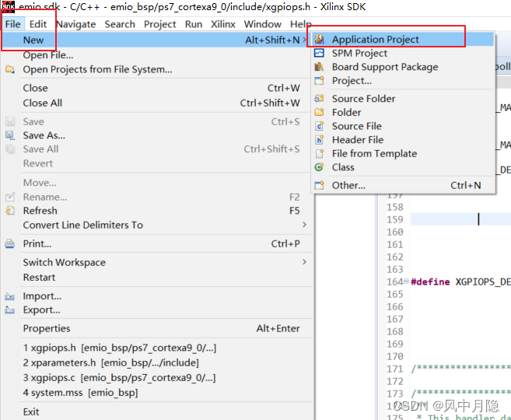This screenshot has height=420, width=511.
Task: Open recent file 3 xgpiops.c
Action: pyautogui.click(x=156, y=377)
